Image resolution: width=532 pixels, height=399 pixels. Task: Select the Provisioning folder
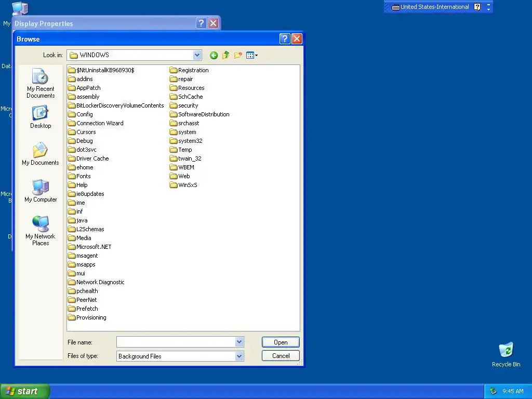[x=87, y=317]
